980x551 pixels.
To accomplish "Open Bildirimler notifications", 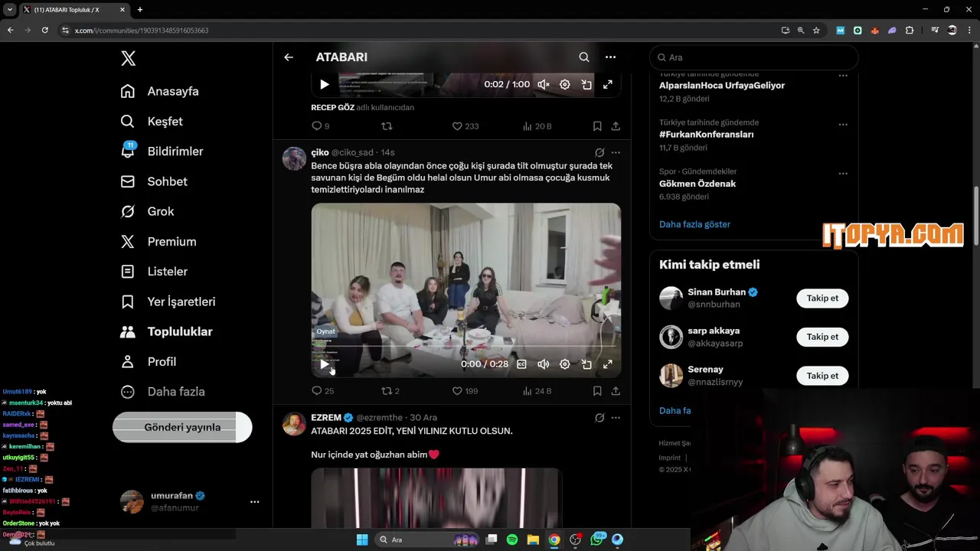I will (x=162, y=151).
